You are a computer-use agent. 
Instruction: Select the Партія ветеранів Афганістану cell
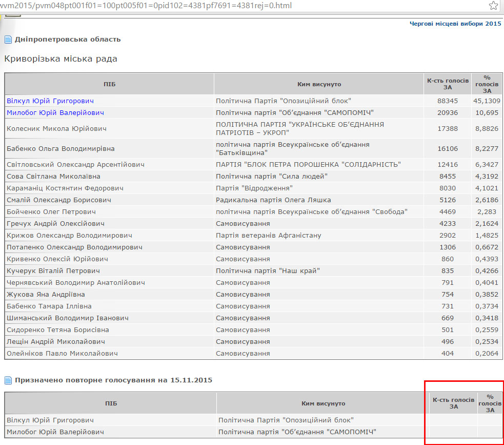268,236
